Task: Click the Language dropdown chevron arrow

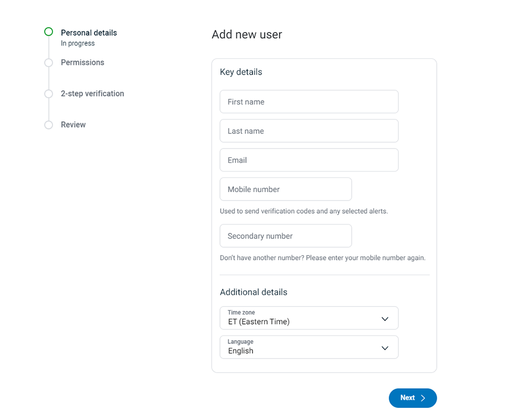Action: pyautogui.click(x=384, y=347)
